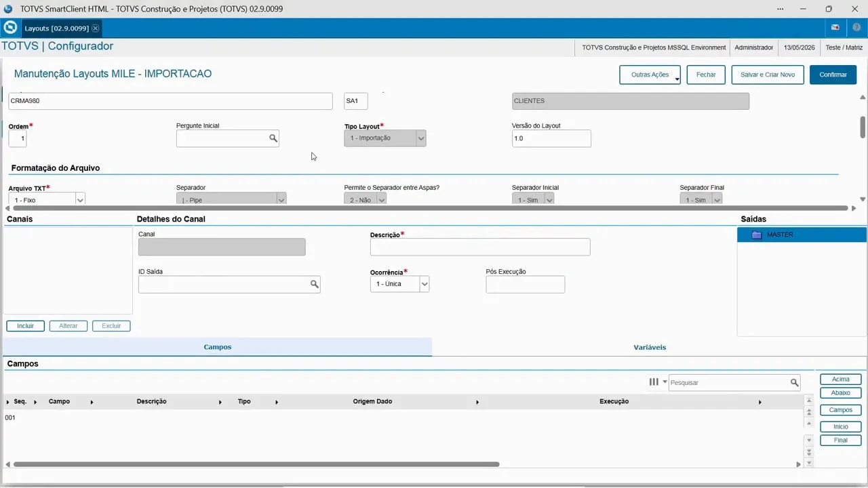
Task: Click the Campo column arrow
Action: [x=92, y=403]
